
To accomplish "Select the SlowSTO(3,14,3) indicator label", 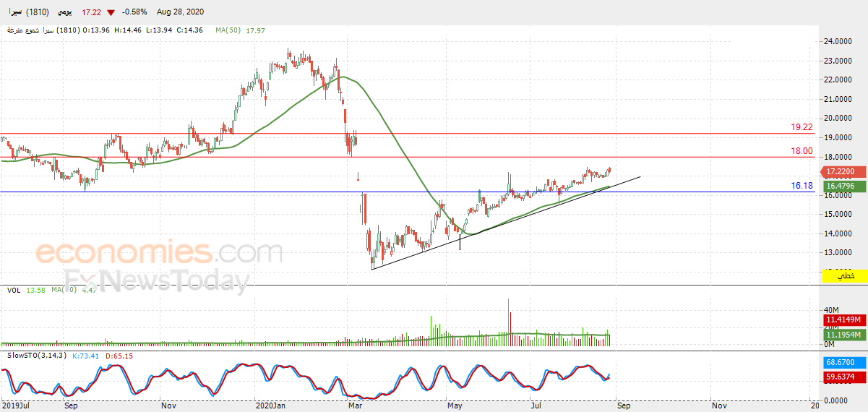I will click(37, 356).
